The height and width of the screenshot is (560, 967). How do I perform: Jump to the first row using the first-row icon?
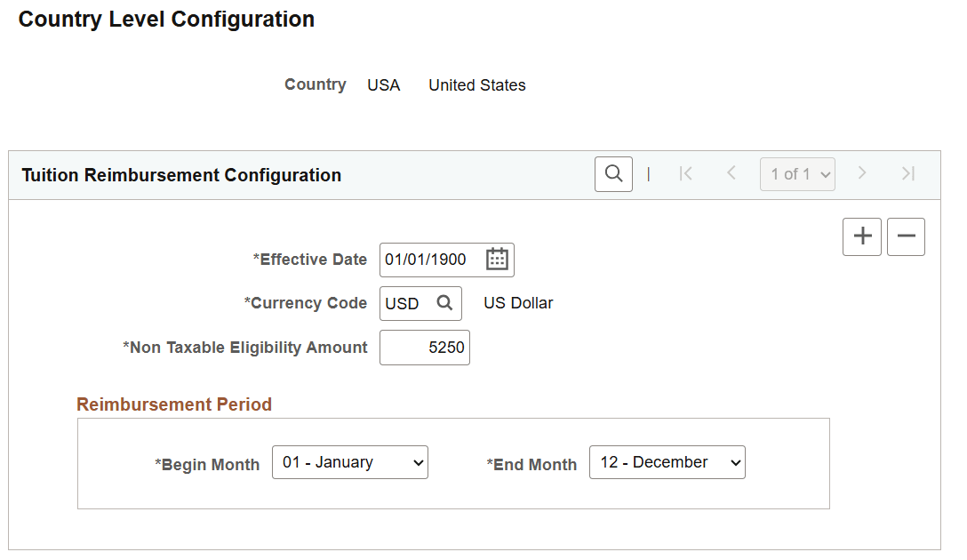click(686, 174)
